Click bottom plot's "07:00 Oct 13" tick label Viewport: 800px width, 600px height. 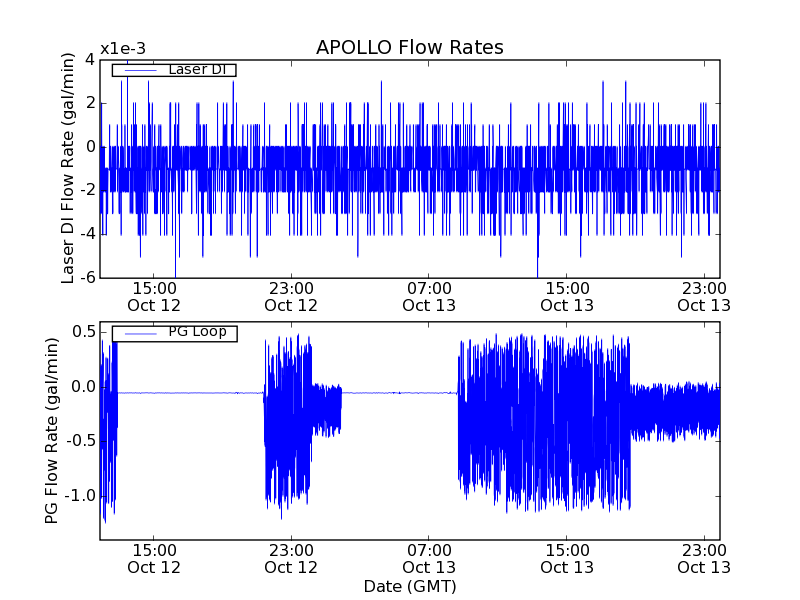coord(429,558)
